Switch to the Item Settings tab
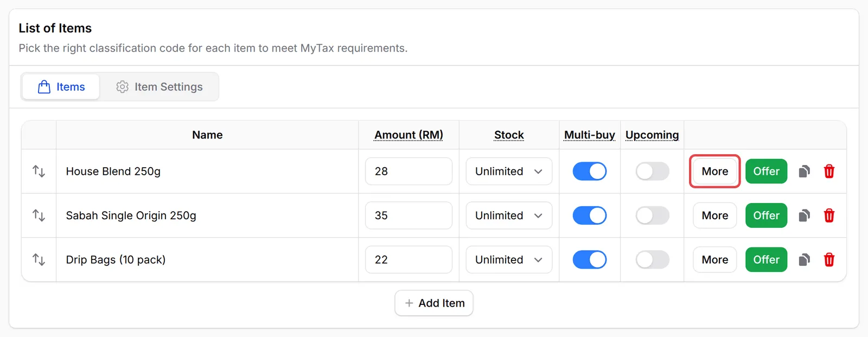868x337 pixels. tap(159, 87)
